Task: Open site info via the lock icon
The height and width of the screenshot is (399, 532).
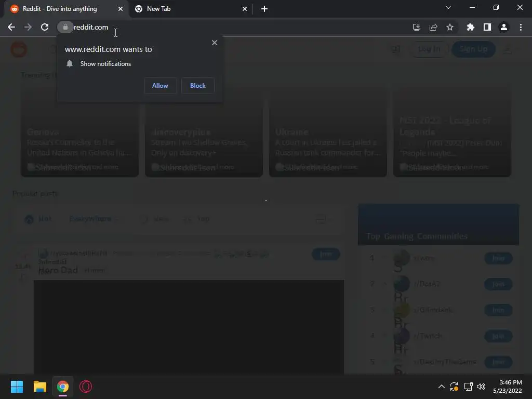Action: (x=65, y=27)
